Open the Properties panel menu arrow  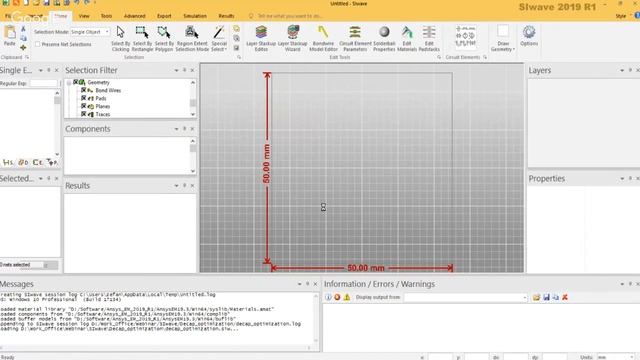click(622, 178)
